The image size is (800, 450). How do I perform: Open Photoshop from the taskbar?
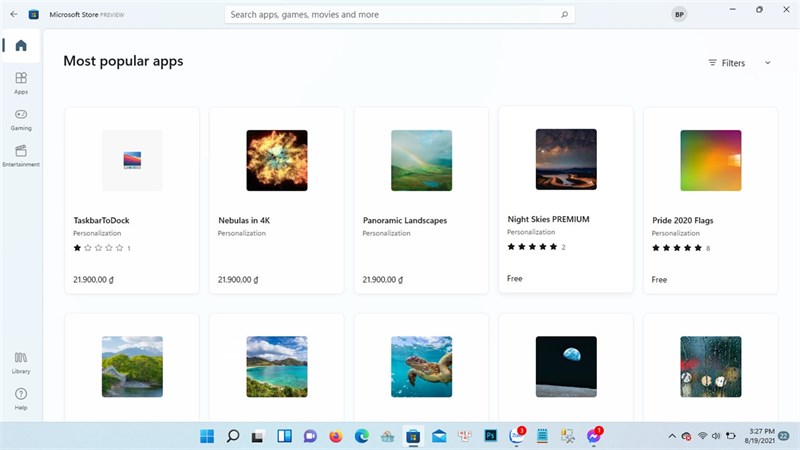490,435
